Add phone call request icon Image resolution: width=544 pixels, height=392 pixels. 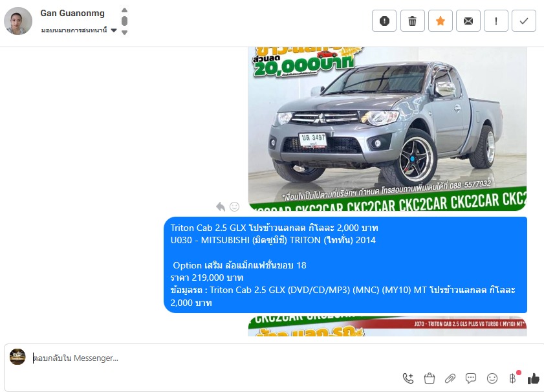[408, 378]
